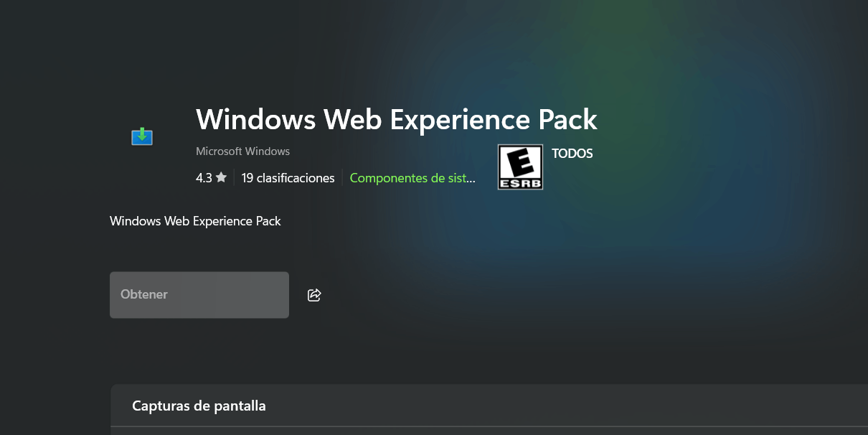Click the 4.3 star rating
Image resolution: width=868 pixels, height=435 pixels.
(x=211, y=178)
